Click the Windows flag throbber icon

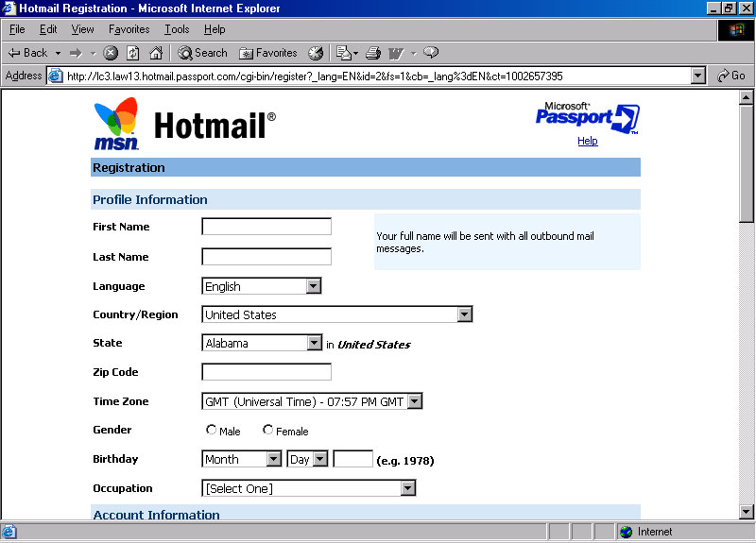736,30
